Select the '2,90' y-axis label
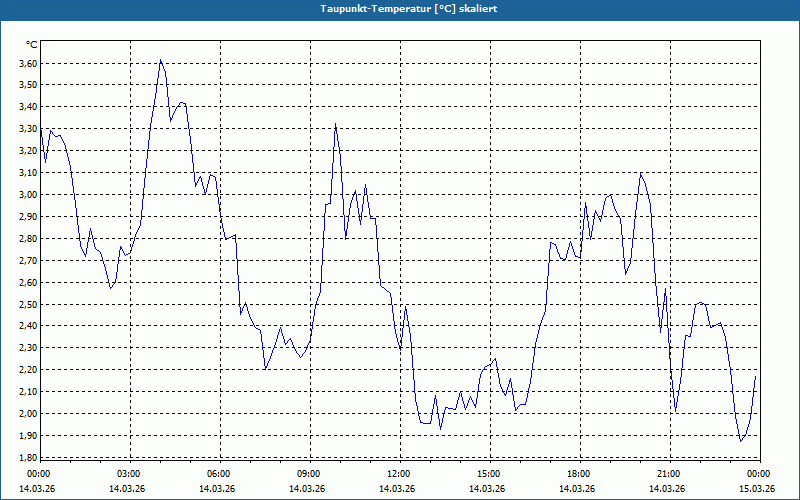The height and width of the screenshot is (500, 800). (28, 216)
